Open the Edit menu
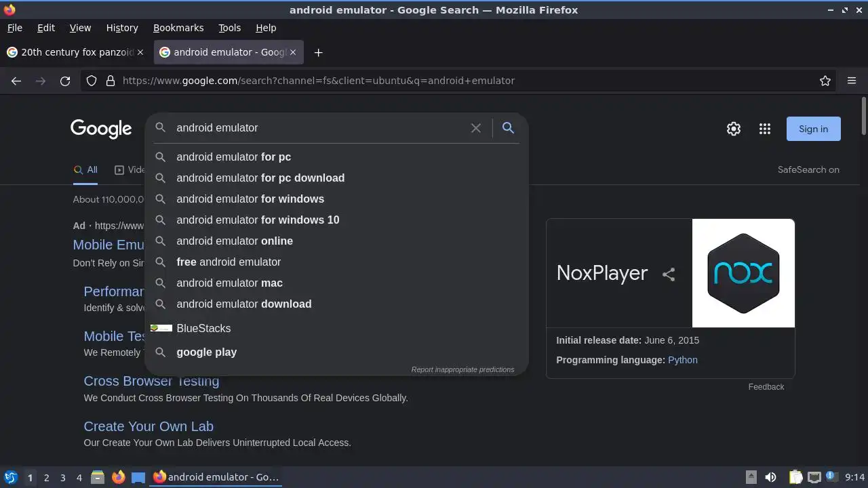The image size is (868, 488). pyautogui.click(x=46, y=28)
